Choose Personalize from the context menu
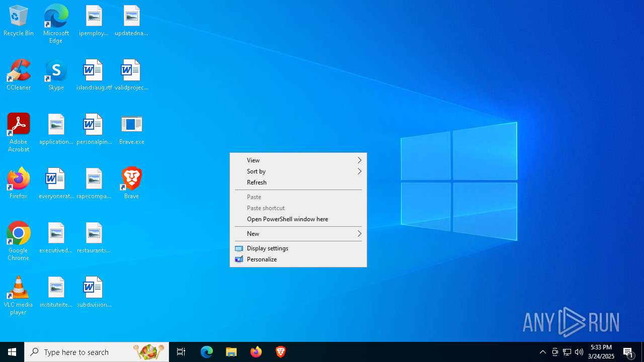Image resolution: width=644 pixels, height=362 pixels. [x=298, y=259]
